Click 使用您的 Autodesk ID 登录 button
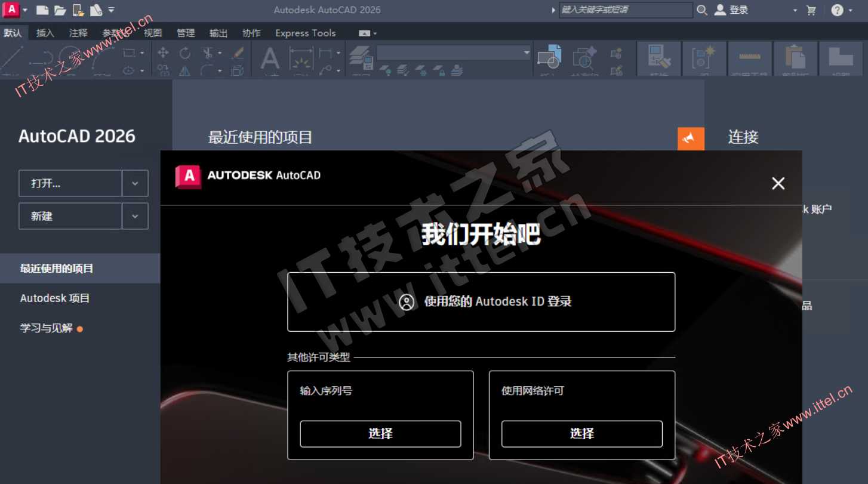The width and height of the screenshot is (868, 484). 481,301
